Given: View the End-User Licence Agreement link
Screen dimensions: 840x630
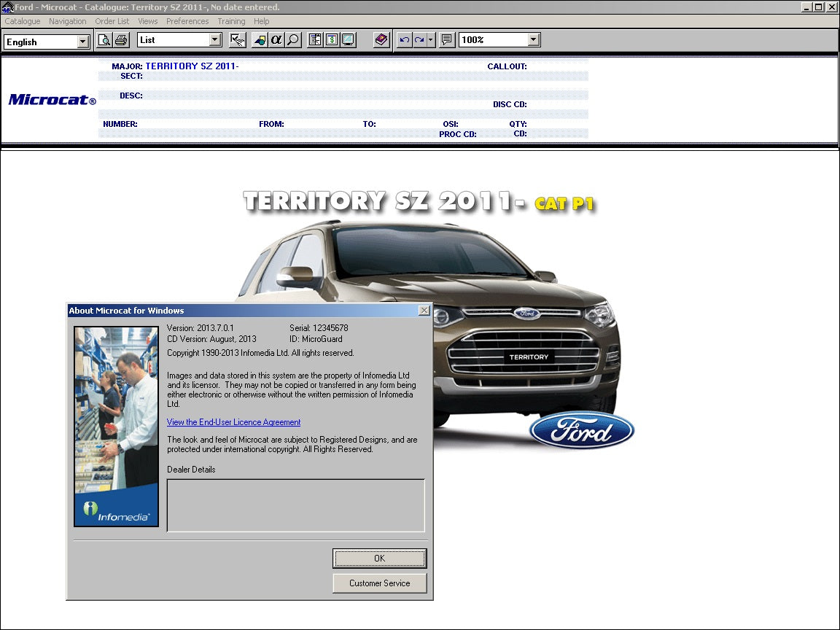Looking at the screenshot, I should [x=233, y=422].
